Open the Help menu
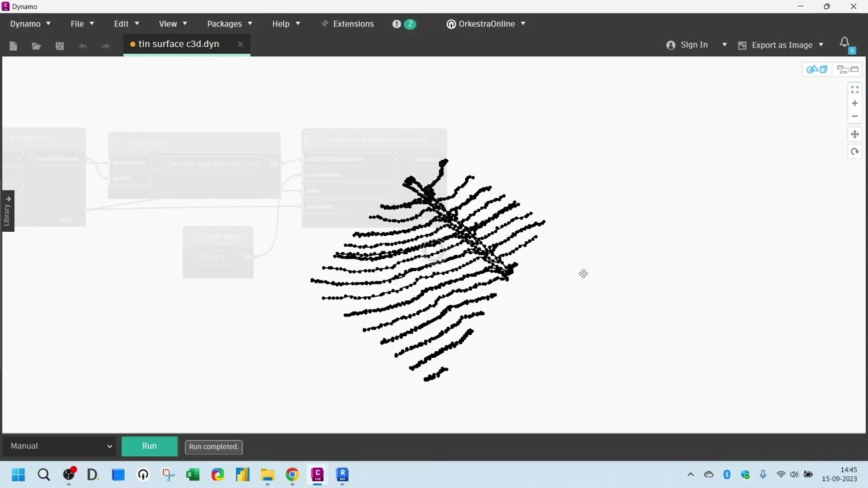Viewport: 868px width, 488px height. [286, 24]
